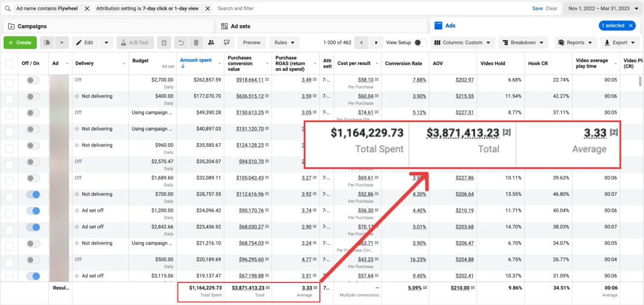The image size is (644, 305).
Task: Open the Columns: Custom dropdown
Action: click(x=462, y=43)
